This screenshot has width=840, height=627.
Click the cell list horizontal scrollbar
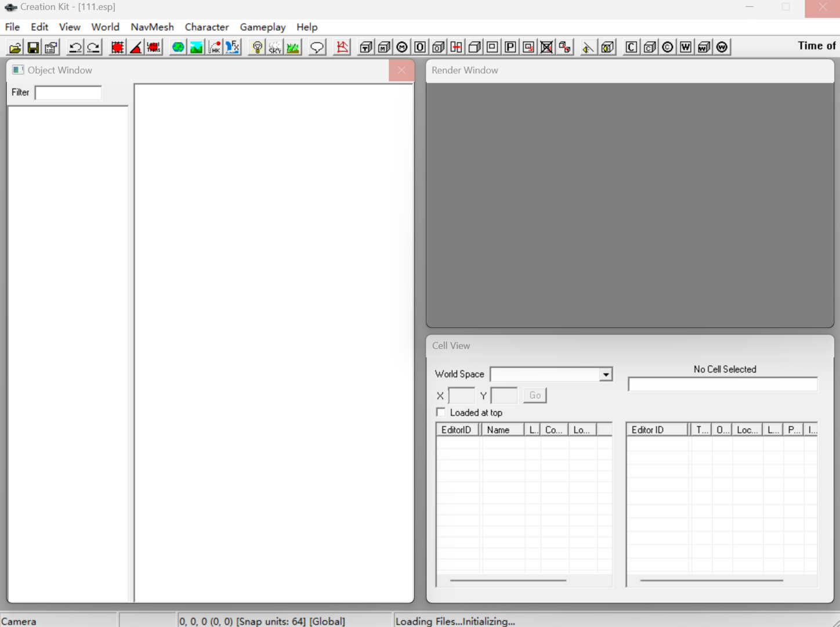pos(508,580)
